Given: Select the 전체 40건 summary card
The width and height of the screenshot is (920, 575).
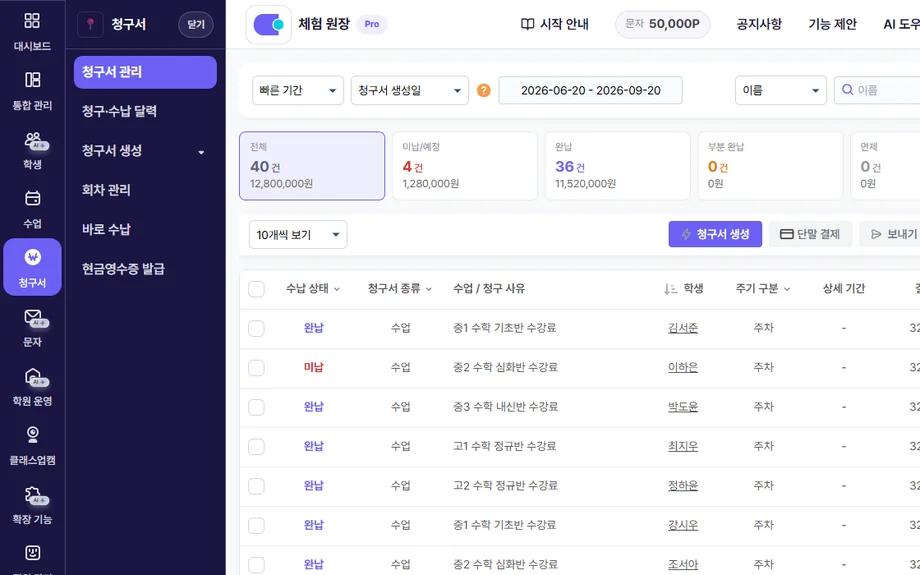Looking at the screenshot, I should tap(312, 166).
